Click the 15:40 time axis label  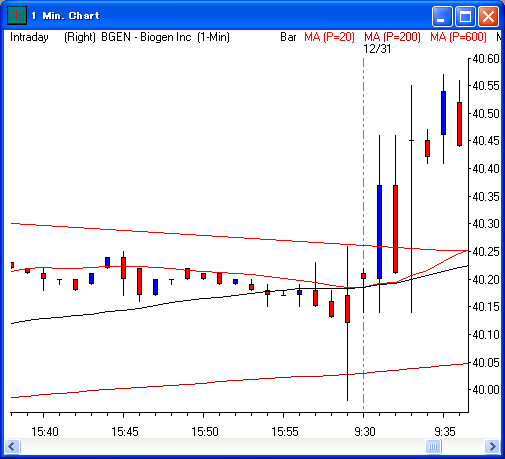coord(45,432)
